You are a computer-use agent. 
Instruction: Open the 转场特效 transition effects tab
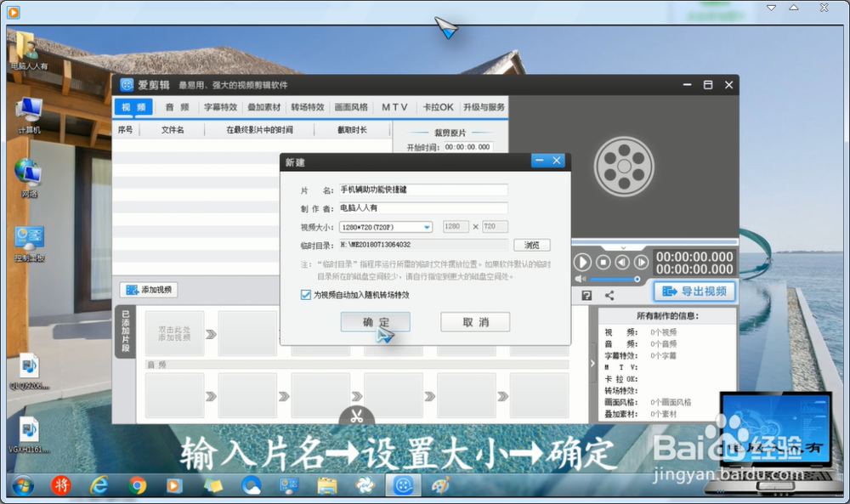point(307,107)
